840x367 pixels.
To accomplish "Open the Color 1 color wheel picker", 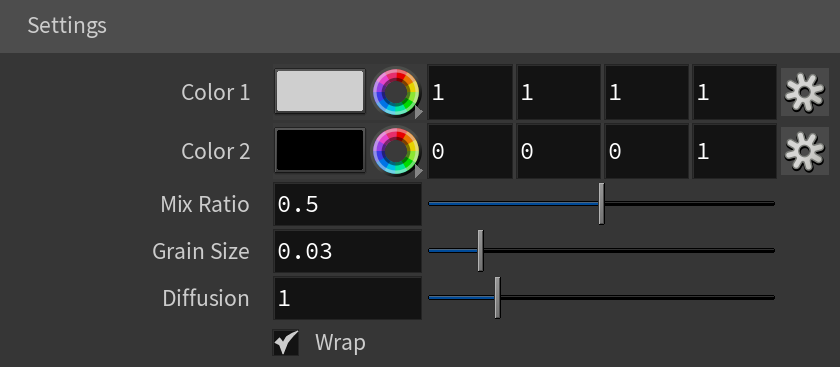I will point(396,92).
